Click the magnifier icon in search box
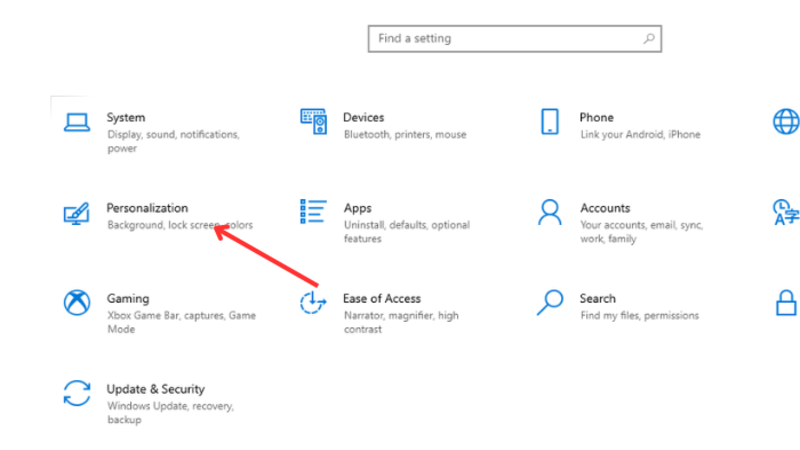The image size is (800, 450). [x=649, y=39]
